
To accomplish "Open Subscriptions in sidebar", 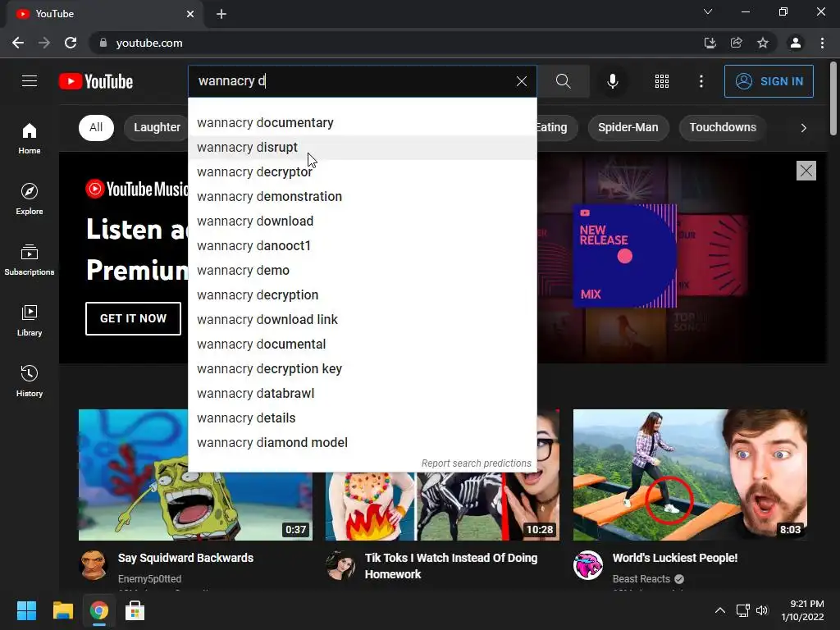I will pos(30,260).
